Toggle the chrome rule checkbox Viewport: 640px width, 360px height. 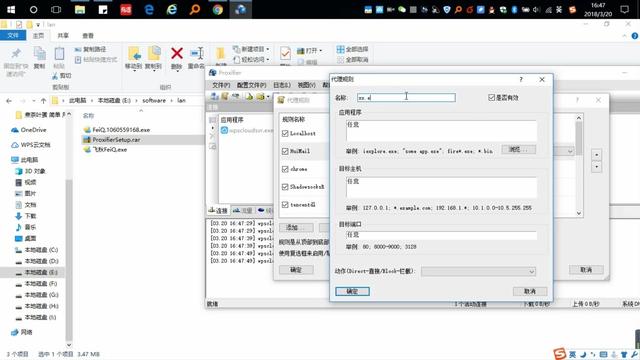pos(285,169)
